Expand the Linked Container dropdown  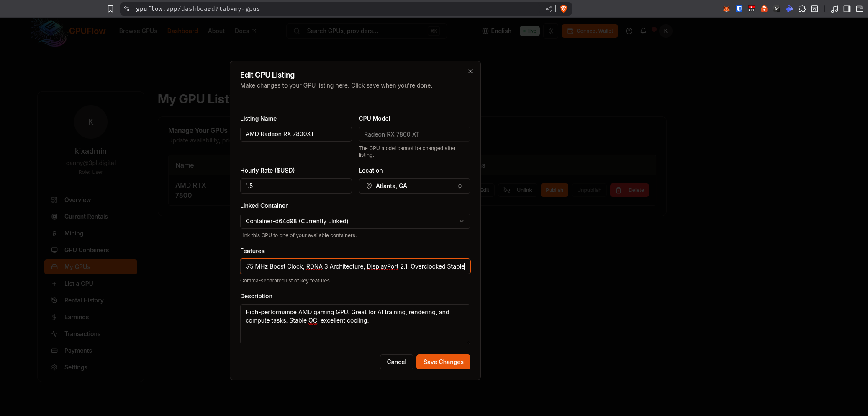pos(355,221)
